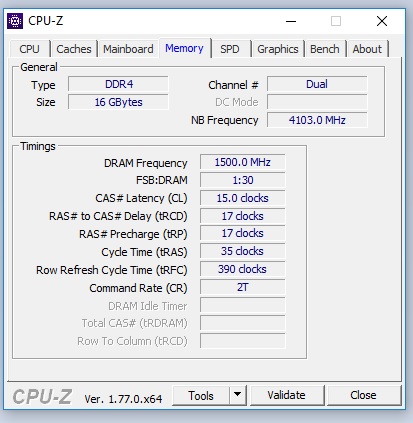Select the Mainboard tab

pos(128,49)
